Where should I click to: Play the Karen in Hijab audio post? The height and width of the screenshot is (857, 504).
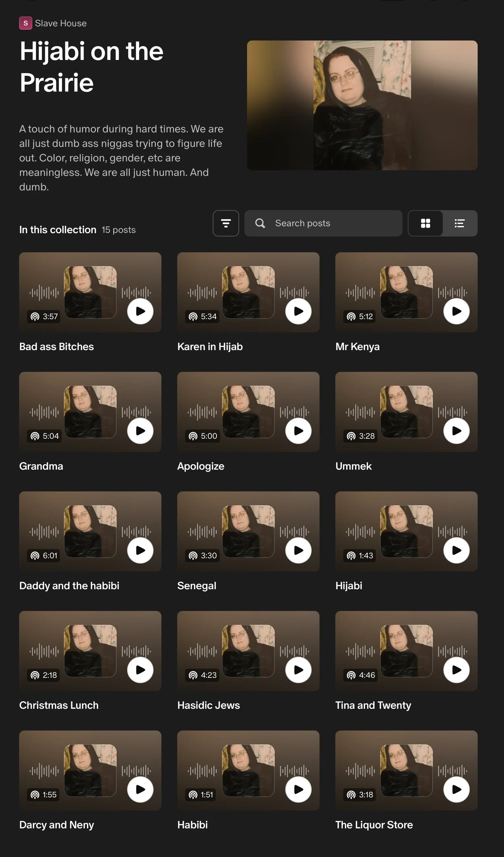click(x=298, y=311)
